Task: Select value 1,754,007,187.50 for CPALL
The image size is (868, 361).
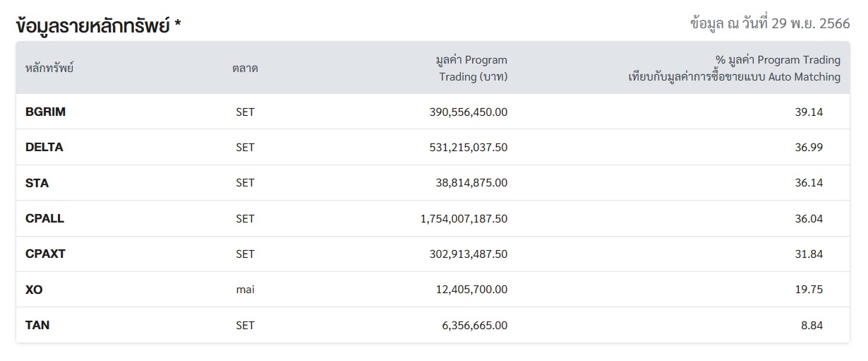Action: point(464,218)
